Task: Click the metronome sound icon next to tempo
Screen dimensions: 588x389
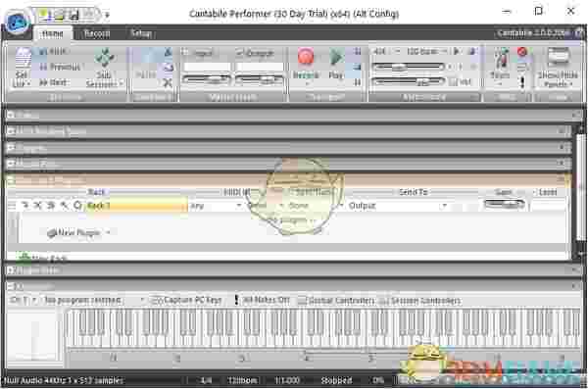Action: point(472,51)
